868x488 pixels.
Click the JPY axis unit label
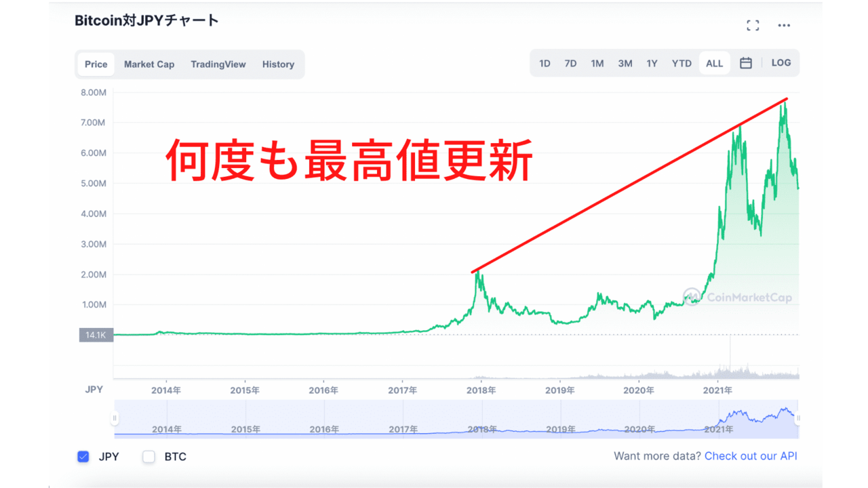tap(94, 390)
